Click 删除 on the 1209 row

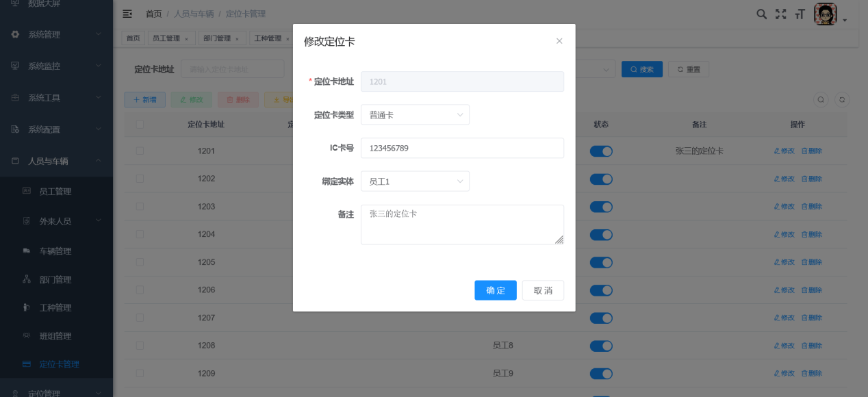click(x=812, y=373)
